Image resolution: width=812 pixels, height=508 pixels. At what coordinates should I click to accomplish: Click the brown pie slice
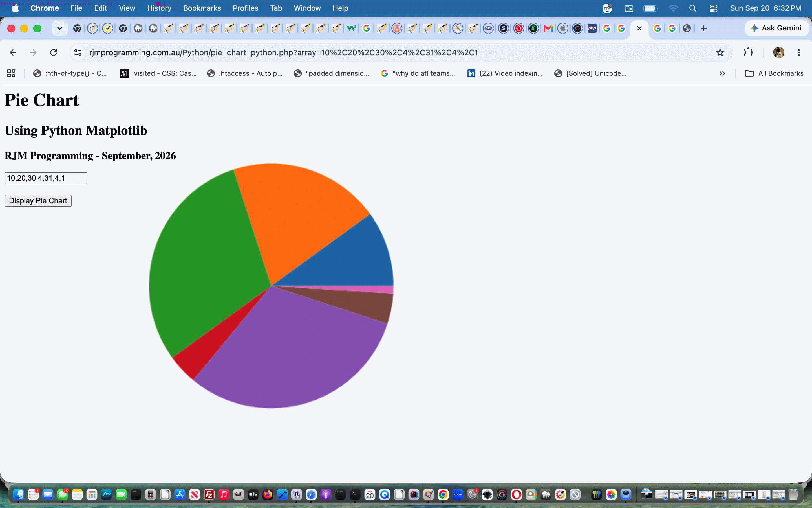(362, 304)
